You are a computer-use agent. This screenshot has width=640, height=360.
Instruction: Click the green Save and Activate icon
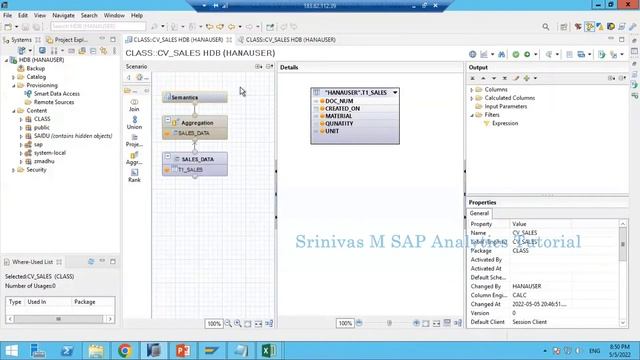tap(527, 54)
